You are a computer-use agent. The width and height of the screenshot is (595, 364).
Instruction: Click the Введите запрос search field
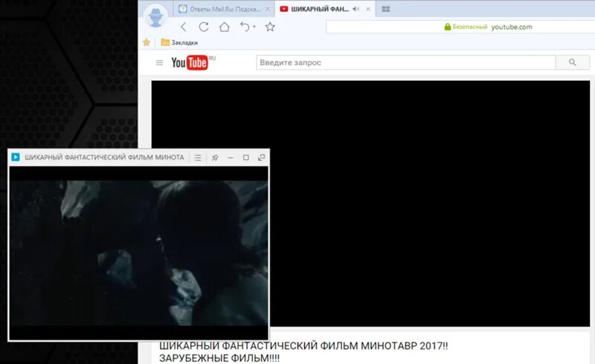tap(406, 62)
